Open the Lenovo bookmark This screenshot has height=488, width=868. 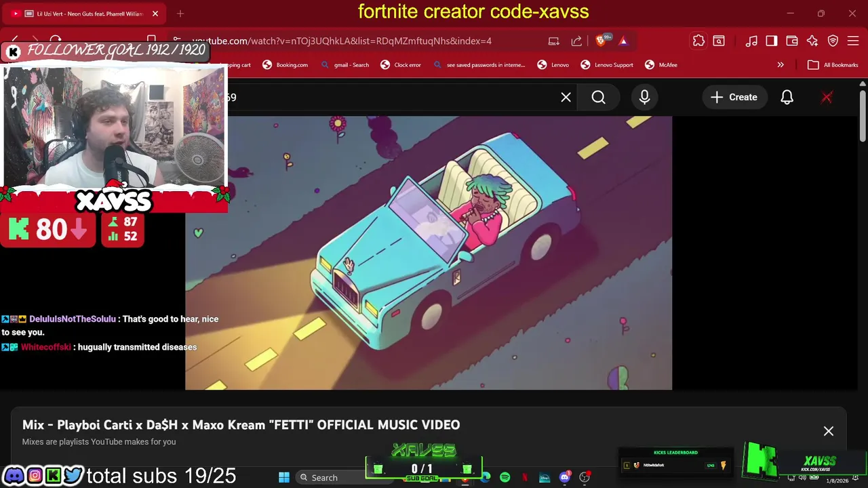[553, 65]
